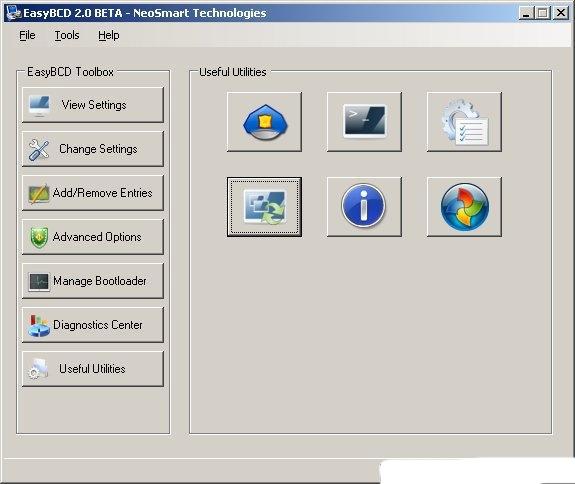
Task: Click the EasyBCD title bar app icon
Action: [13, 13]
